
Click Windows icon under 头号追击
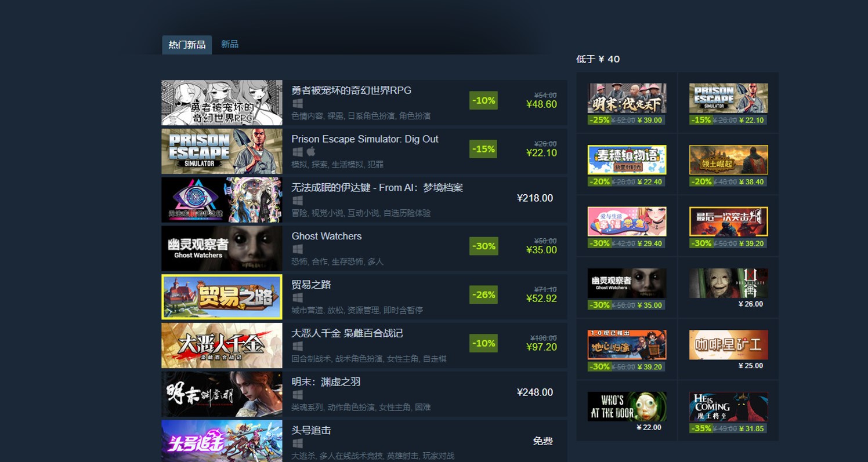click(298, 443)
